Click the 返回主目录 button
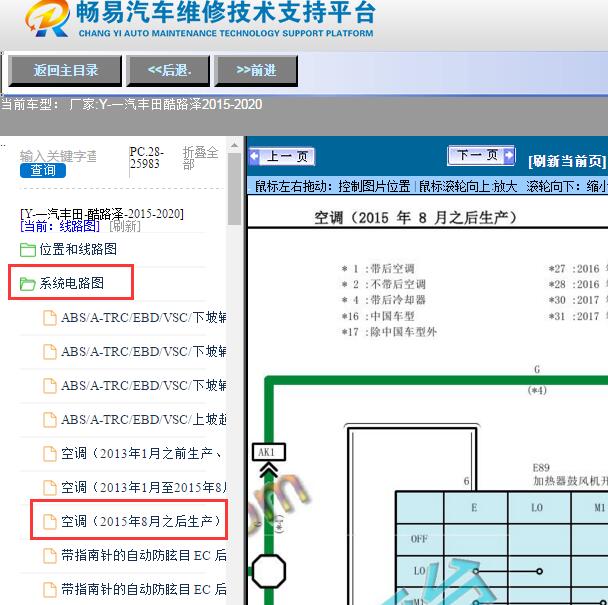Image resolution: width=608 pixels, height=605 pixels. (x=65, y=71)
